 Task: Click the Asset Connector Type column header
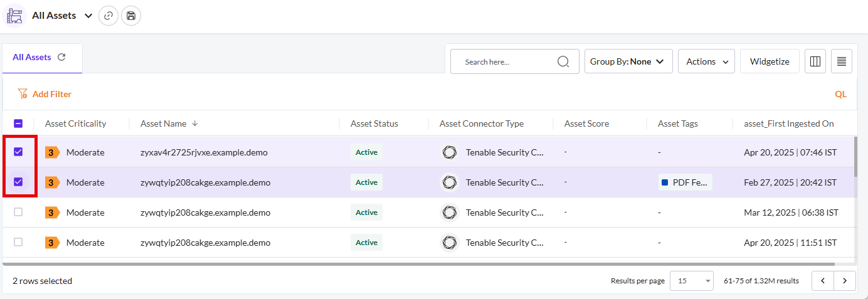pos(482,123)
